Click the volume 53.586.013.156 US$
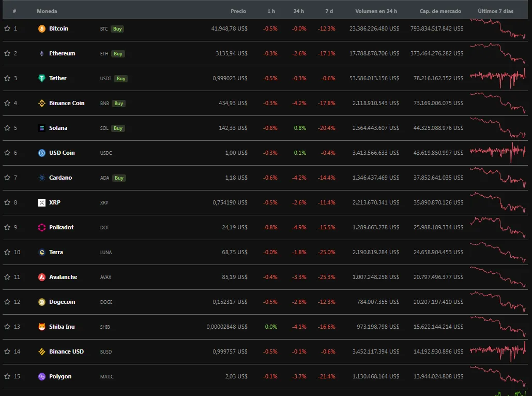Viewport: 532px width, 396px height. pyautogui.click(x=374, y=78)
